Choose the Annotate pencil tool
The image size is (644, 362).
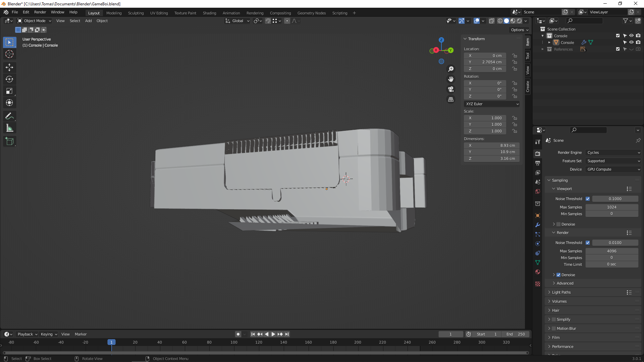pyautogui.click(x=9, y=116)
